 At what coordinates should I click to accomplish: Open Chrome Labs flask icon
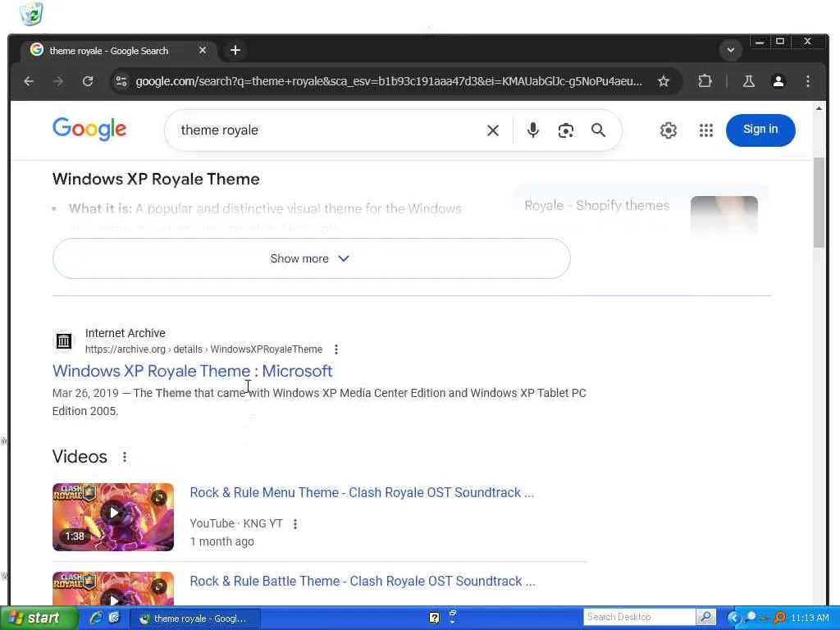point(748,81)
